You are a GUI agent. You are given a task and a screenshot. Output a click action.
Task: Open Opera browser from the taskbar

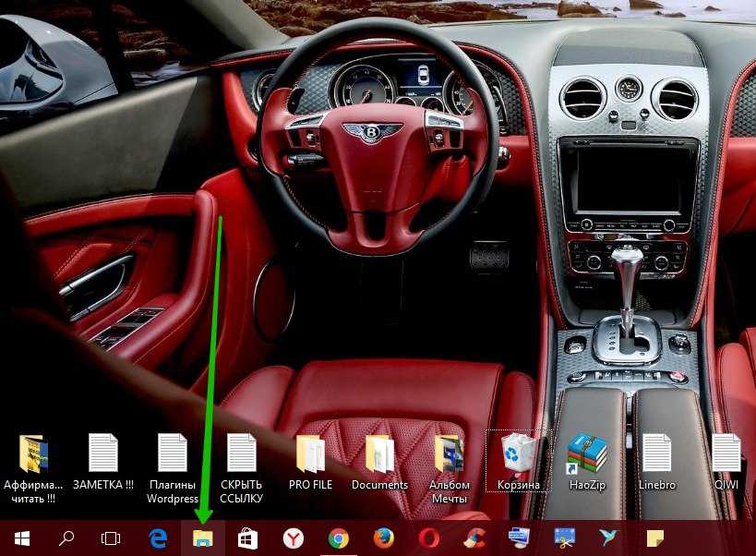[x=428, y=538]
